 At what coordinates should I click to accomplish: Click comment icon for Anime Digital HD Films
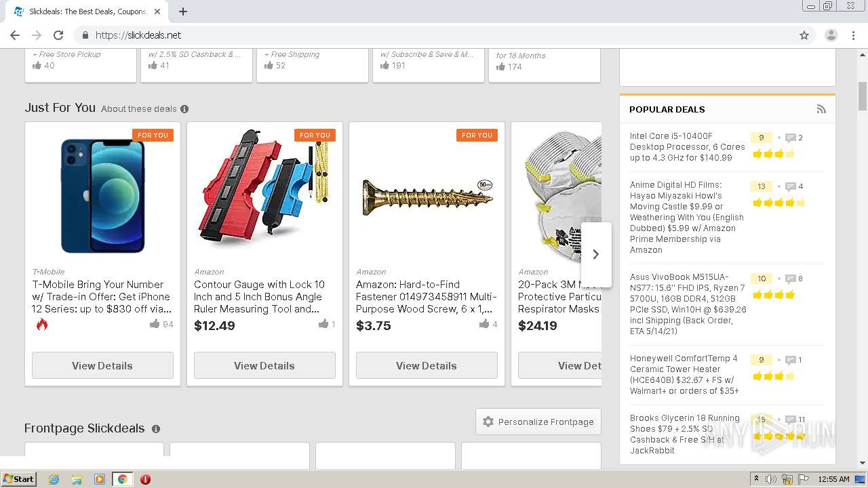tap(790, 186)
